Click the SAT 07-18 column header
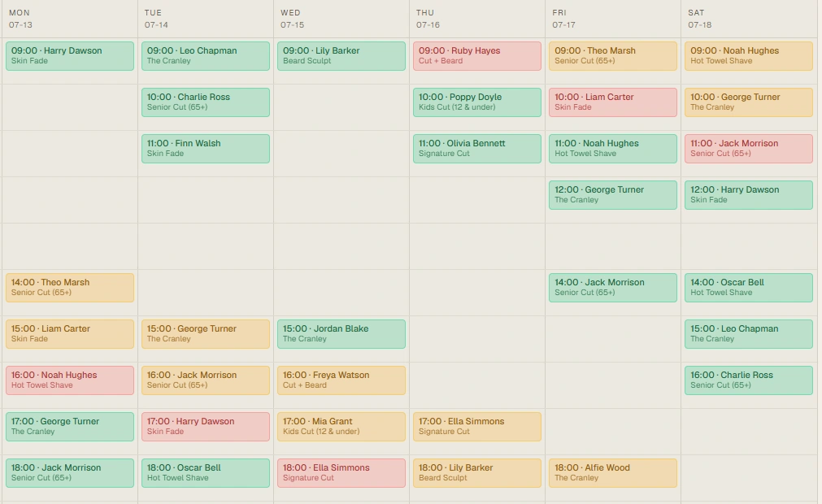The image size is (822, 504). 749,19
